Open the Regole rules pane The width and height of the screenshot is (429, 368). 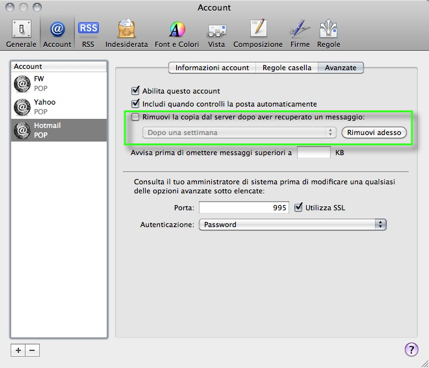(328, 34)
